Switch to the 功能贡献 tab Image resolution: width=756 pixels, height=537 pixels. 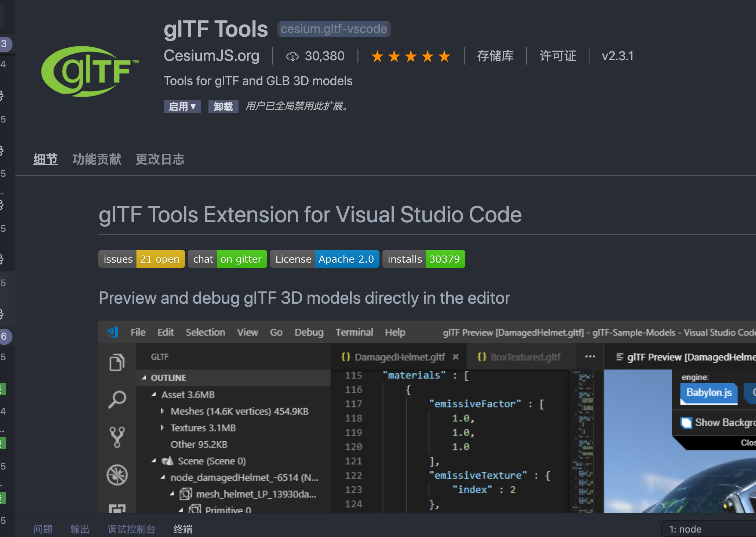pos(97,159)
